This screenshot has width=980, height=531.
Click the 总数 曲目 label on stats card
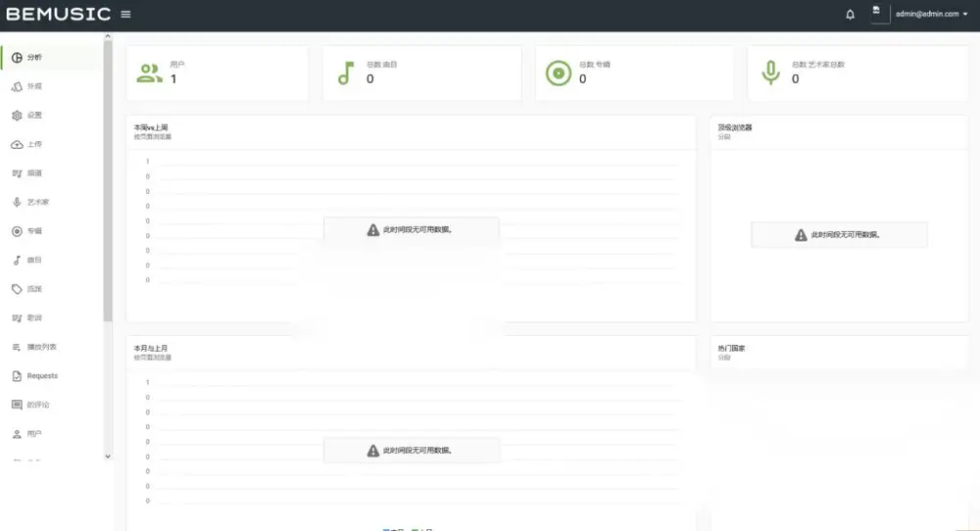click(381, 65)
